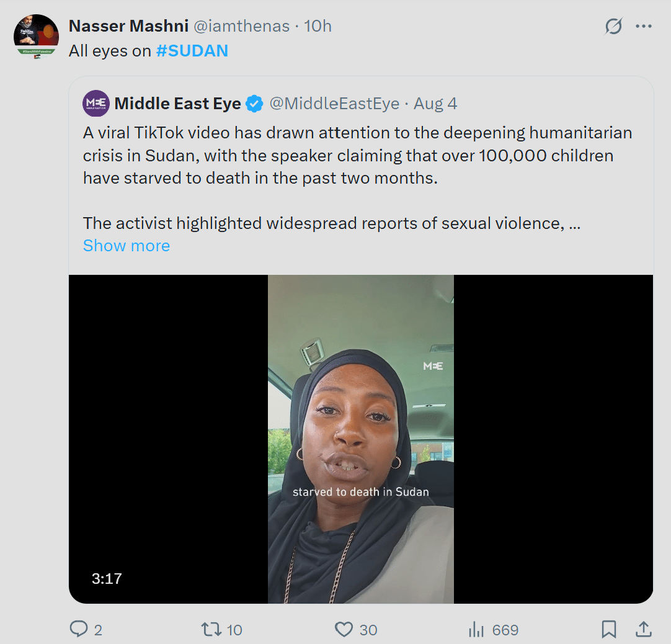Click the Grok slash icon on the post
Screen dimensions: 671x644
(613, 26)
